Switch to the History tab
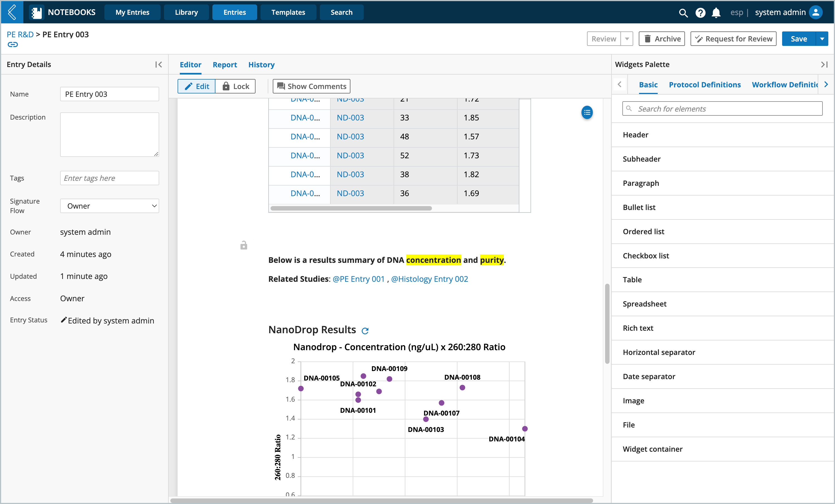 (x=261, y=64)
